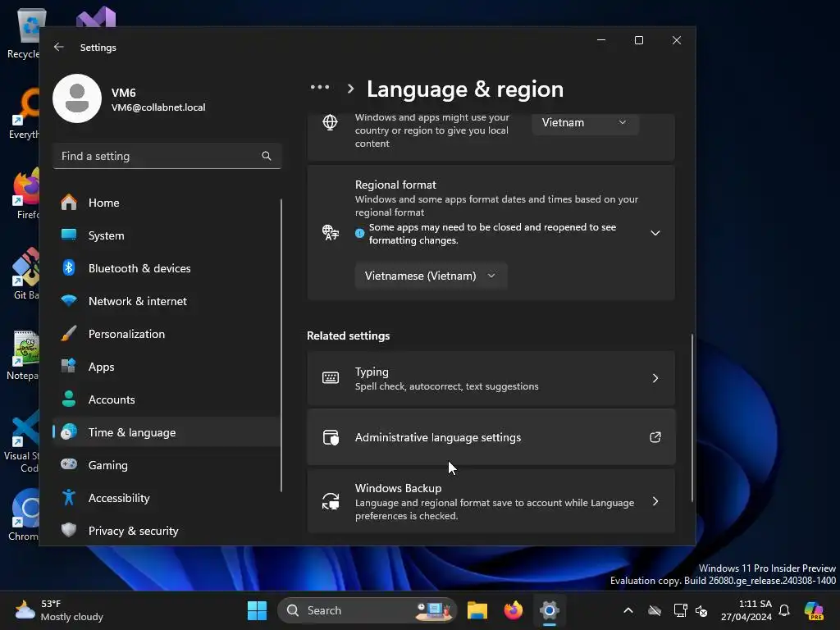Open Apps settings category
The width and height of the screenshot is (840, 630).
pyautogui.click(x=167, y=367)
